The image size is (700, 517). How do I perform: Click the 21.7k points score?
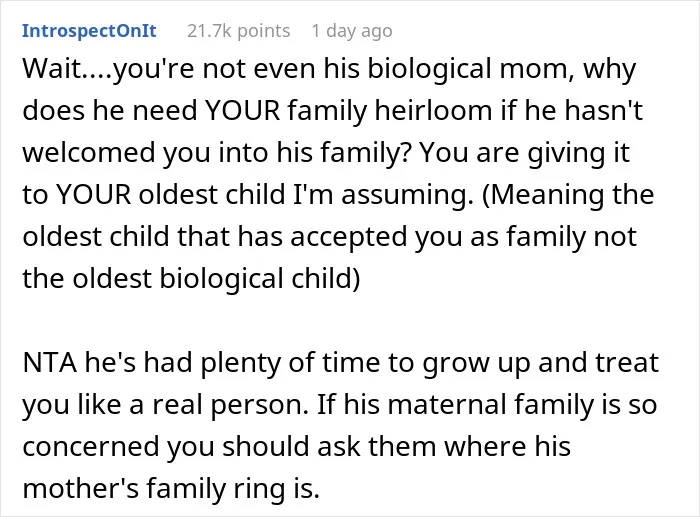[238, 31]
